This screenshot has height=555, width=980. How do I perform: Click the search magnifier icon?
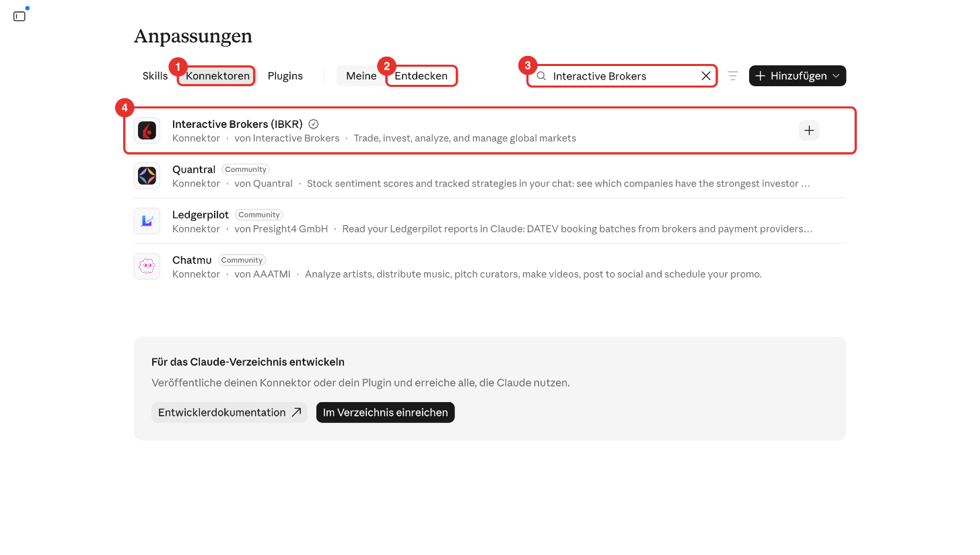click(x=541, y=76)
